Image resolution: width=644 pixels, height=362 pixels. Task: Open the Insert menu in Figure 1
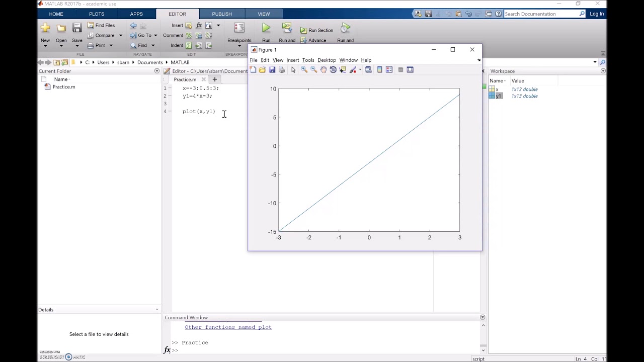tap(293, 60)
